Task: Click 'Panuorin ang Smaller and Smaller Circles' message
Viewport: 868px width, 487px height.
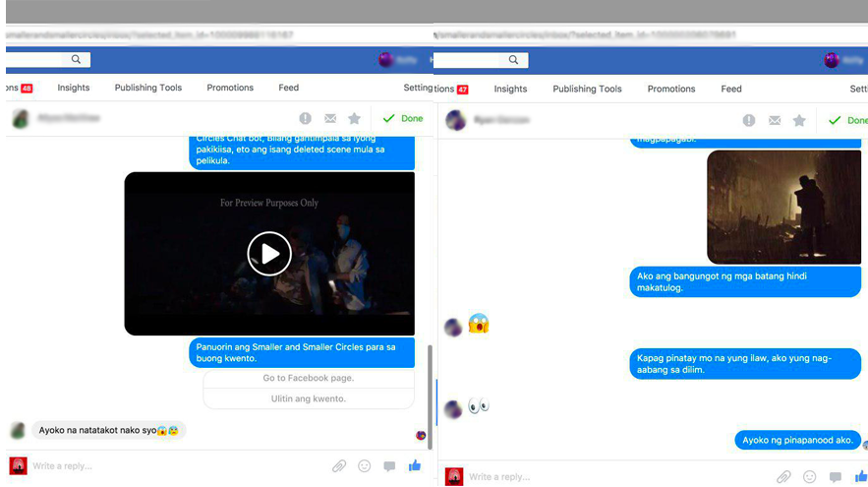Action: point(302,352)
